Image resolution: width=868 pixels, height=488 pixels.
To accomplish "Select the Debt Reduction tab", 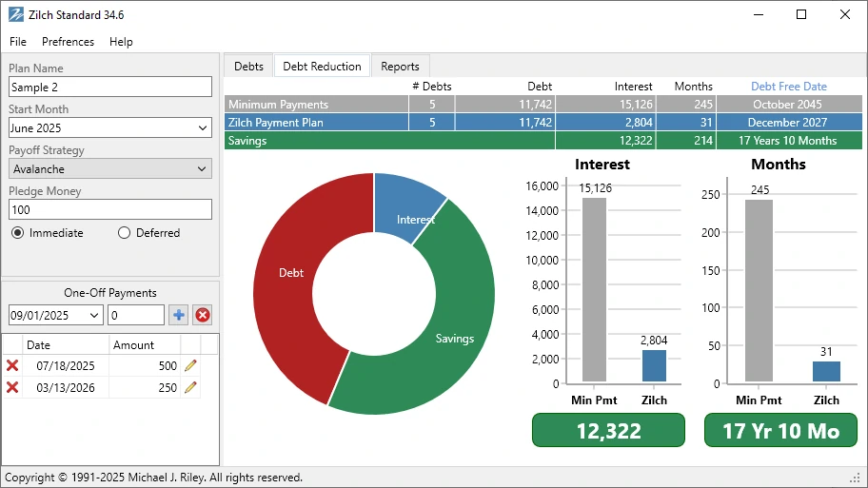I will [x=323, y=67].
